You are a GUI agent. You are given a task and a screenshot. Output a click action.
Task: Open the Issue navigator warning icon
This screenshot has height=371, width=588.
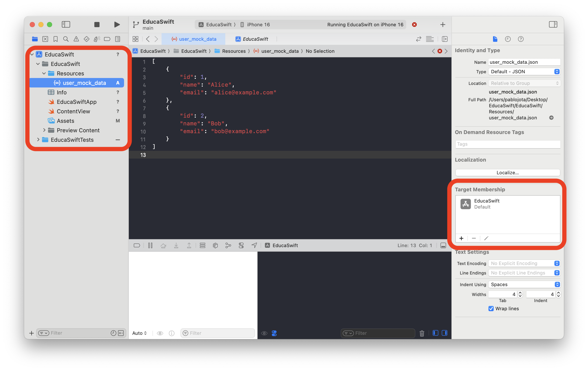(x=76, y=39)
